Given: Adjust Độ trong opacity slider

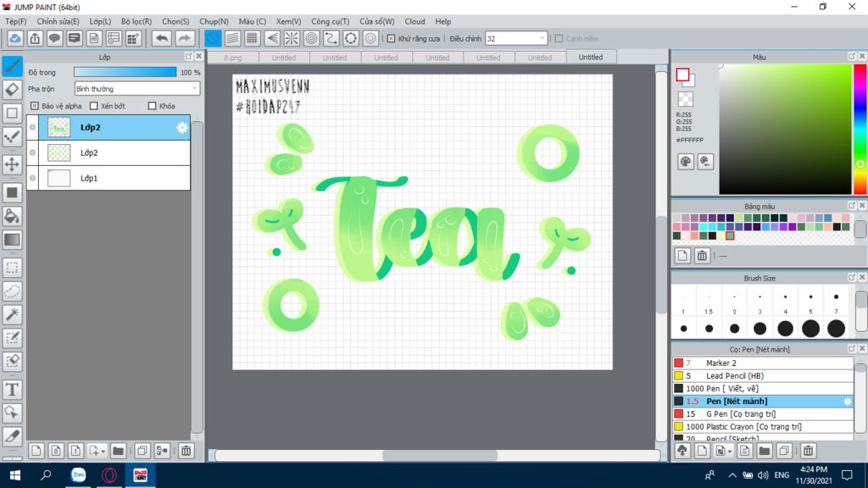Looking at the screenshot, I should (125, 72).
